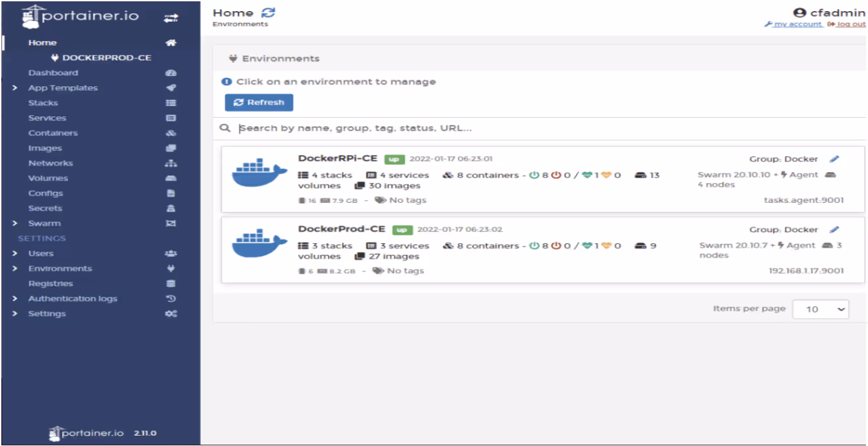Click the Swarm icon in sidebar
Viewport: 868px width, 446px height.
pyautogui.click(x=171, y=224)
